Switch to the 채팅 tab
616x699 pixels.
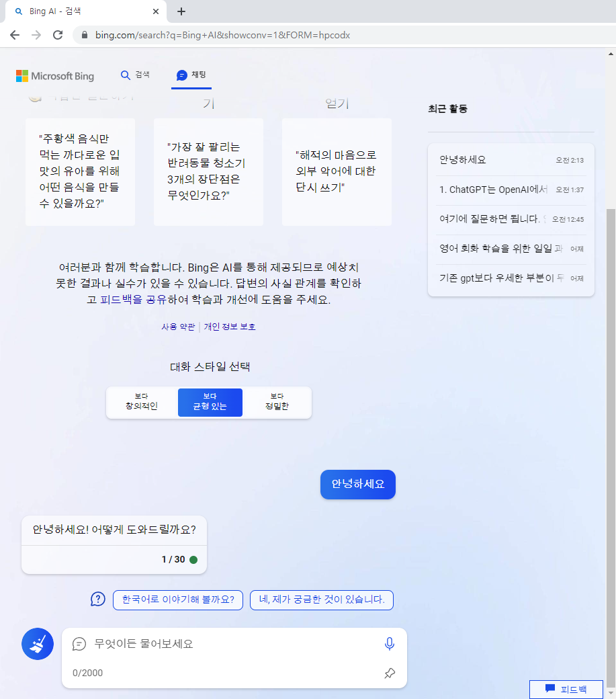coord(191,75)
